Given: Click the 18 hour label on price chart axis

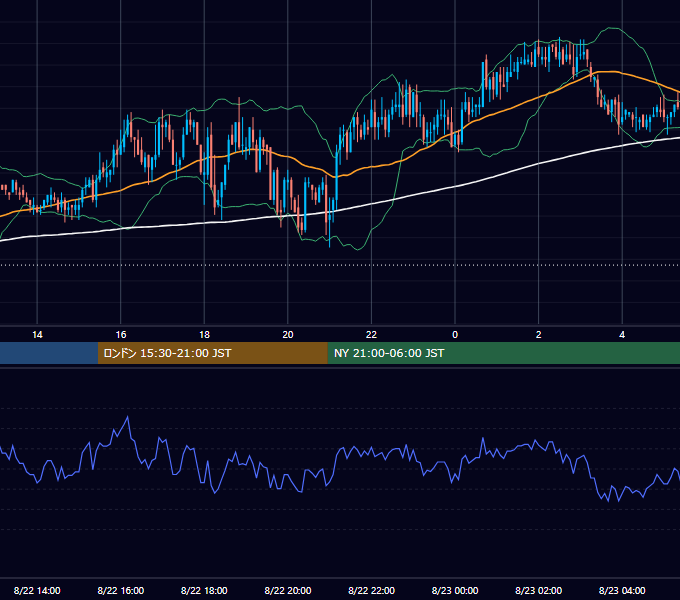Looking at the screenshot, I should (204, 335).
